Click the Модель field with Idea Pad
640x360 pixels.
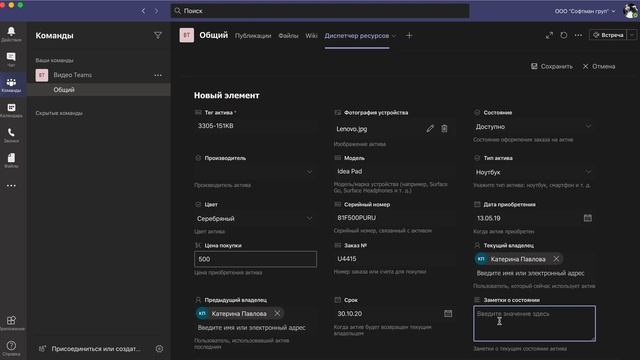[x=394, y=171]
